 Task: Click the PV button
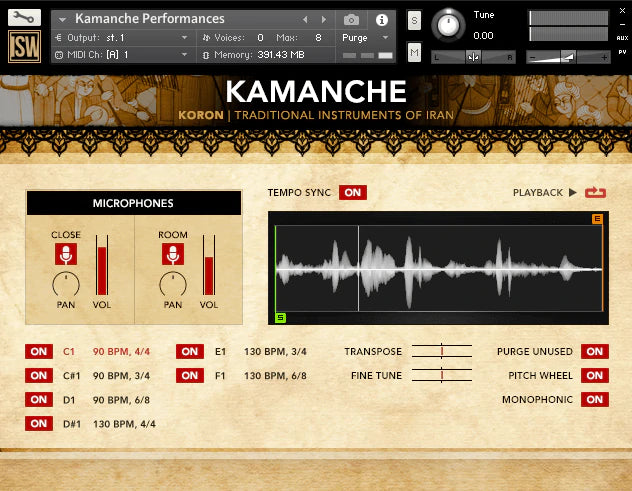click(x=622, y=52)
